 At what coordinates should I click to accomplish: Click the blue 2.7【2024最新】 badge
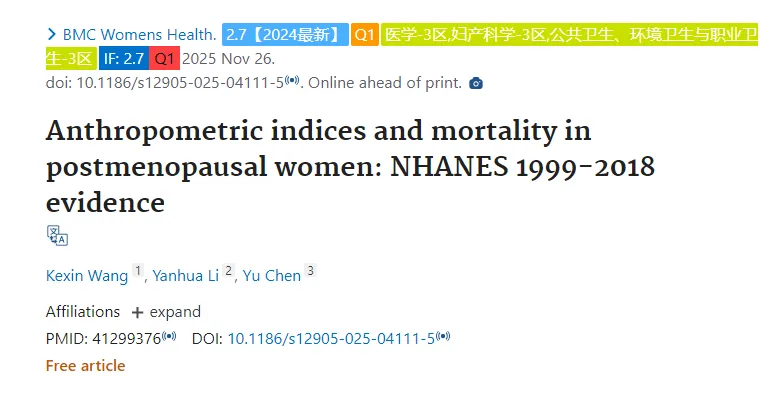pos(285,34)
